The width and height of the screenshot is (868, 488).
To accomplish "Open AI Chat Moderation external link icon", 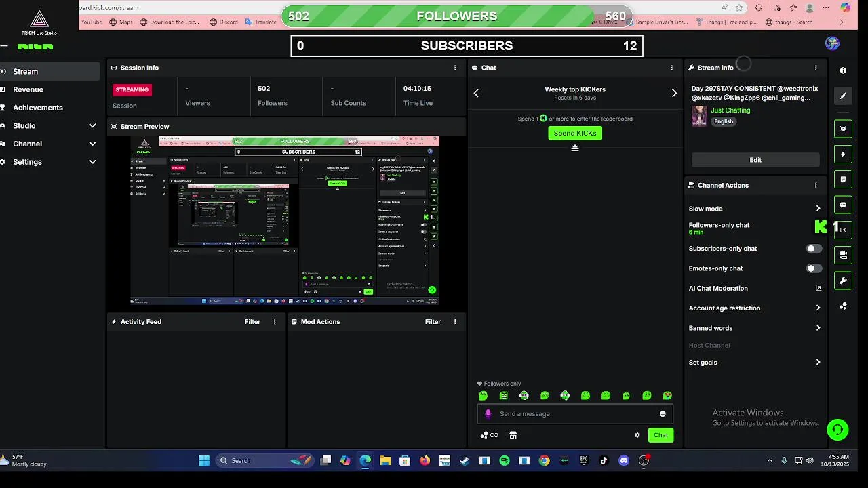I will 818,289.
